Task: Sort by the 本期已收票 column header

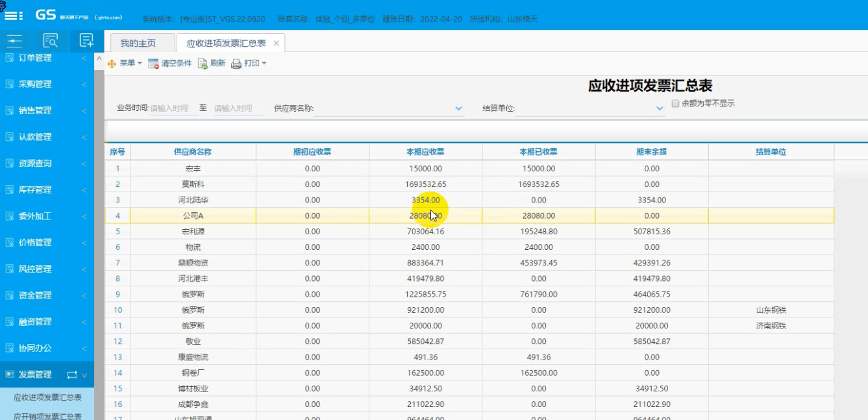Action: point(538,152)
